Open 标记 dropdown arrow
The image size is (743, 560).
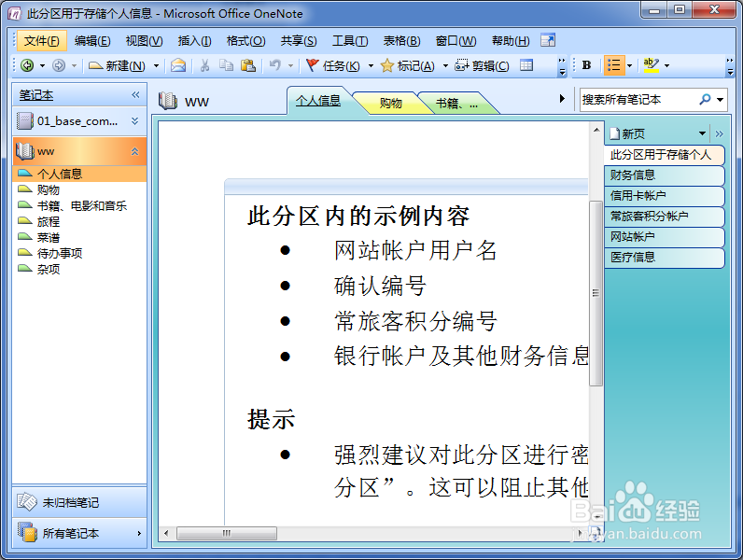pyautogui.click(x=445, y=65)
